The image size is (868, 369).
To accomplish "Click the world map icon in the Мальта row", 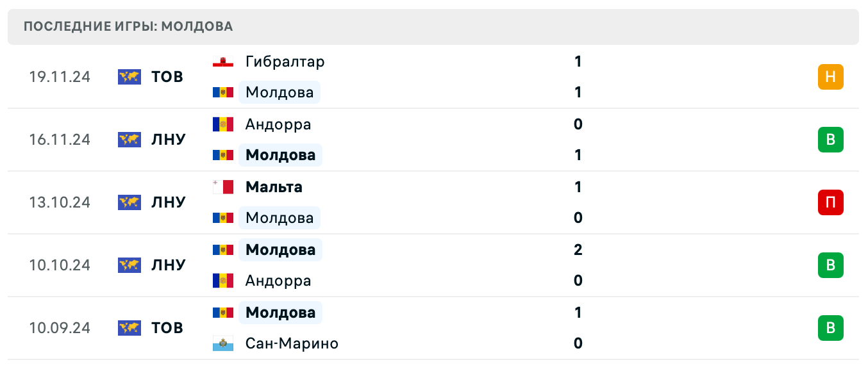I will pyautogui.click(x=129, y=202).
